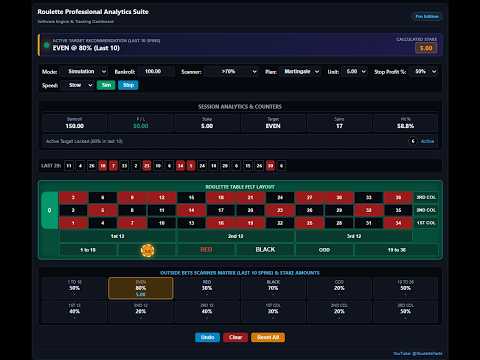Screen dimensions: 480x360
Task: Click the Bankroll 150.00 session stat
Action: pyautogui.click(x=74, y=123)
